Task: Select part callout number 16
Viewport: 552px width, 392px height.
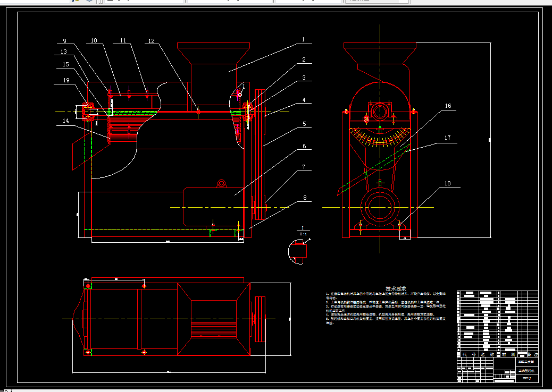Action: tap(448, 106)
